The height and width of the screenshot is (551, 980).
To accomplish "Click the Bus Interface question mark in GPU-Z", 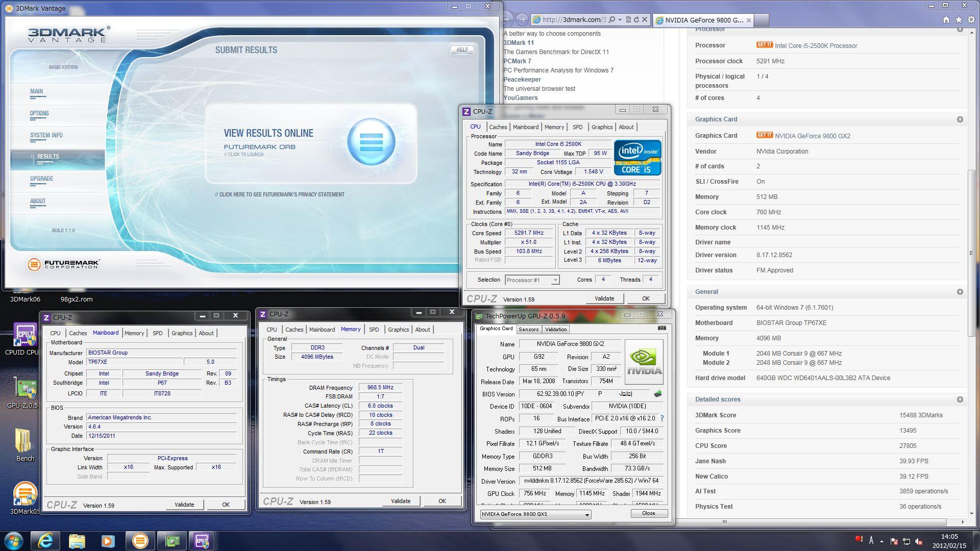I will (661, 418).
